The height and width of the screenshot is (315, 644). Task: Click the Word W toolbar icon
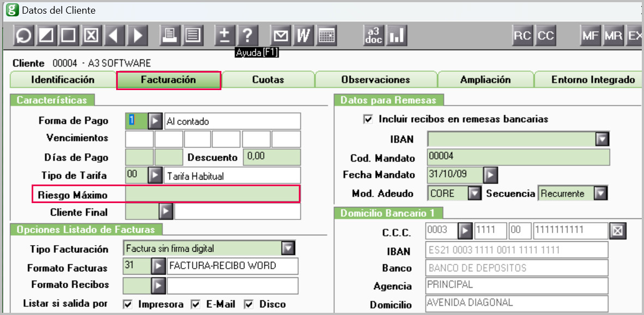(x=303, y=36)
